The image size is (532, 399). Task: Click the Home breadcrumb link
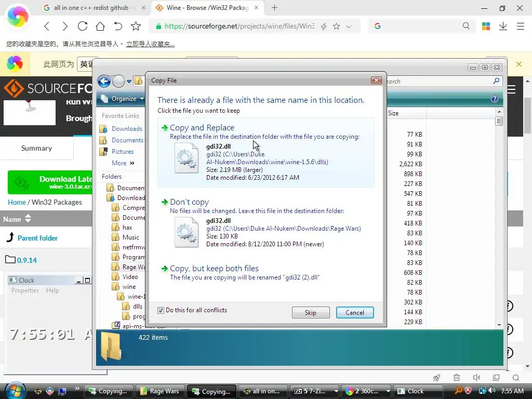[x=17, y=202]
